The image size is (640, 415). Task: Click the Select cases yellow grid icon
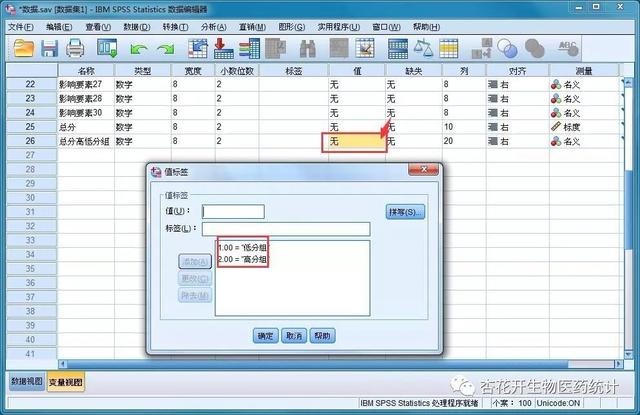click(x=449, y=49)
